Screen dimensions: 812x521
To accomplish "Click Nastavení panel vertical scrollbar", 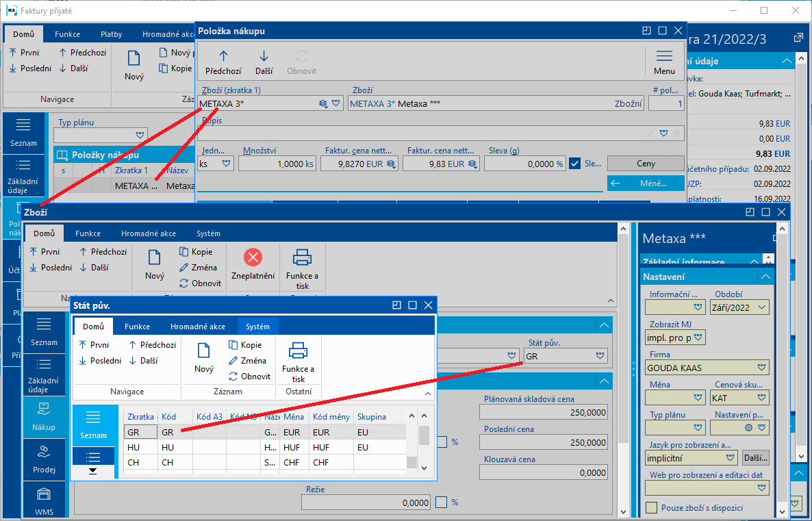I will pos(782,371).
